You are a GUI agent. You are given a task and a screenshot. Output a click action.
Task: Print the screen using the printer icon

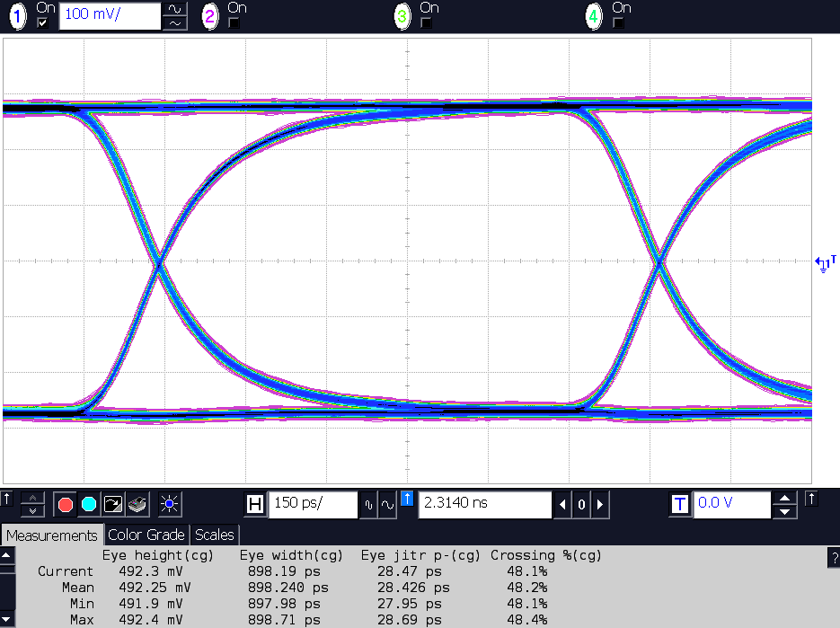[x=137, y=505]
